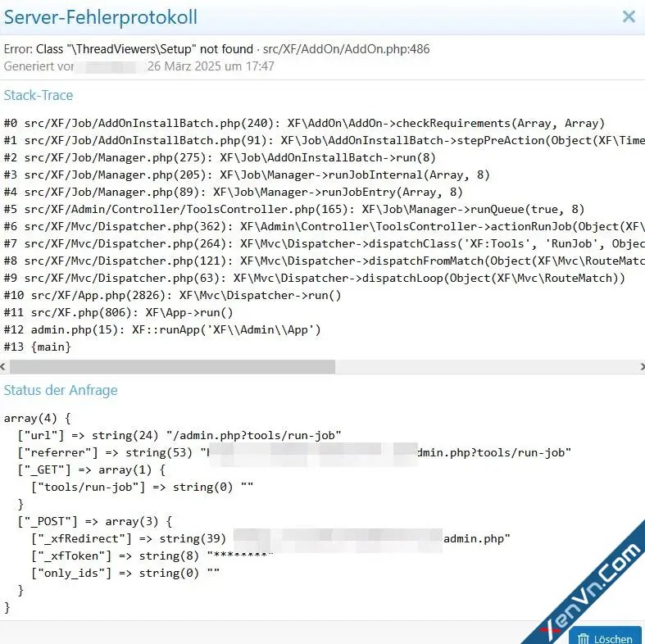Click stack line #6 Dispatcher.php(362)
This screenshot has height=644, width=645.
coord(325,227)
